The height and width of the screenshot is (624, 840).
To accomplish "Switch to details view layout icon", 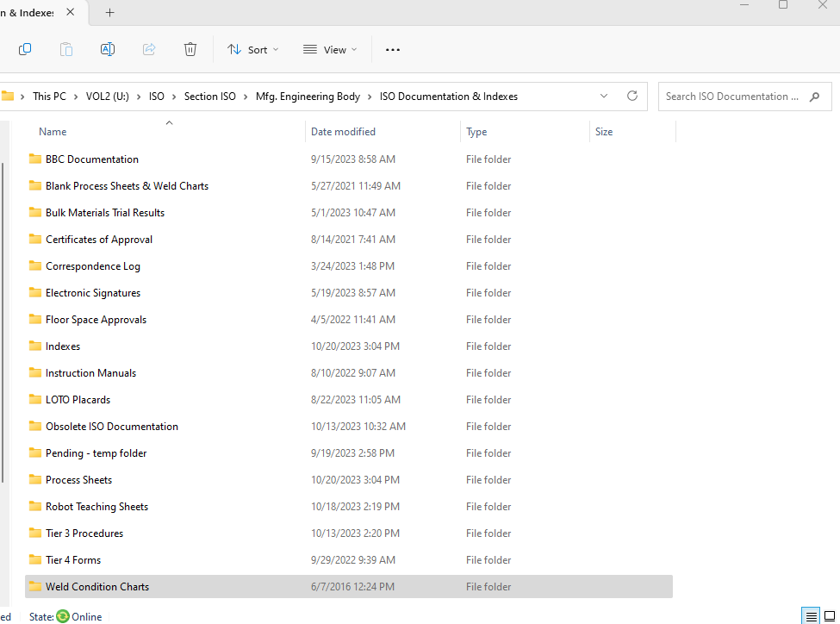I will 811,616.
